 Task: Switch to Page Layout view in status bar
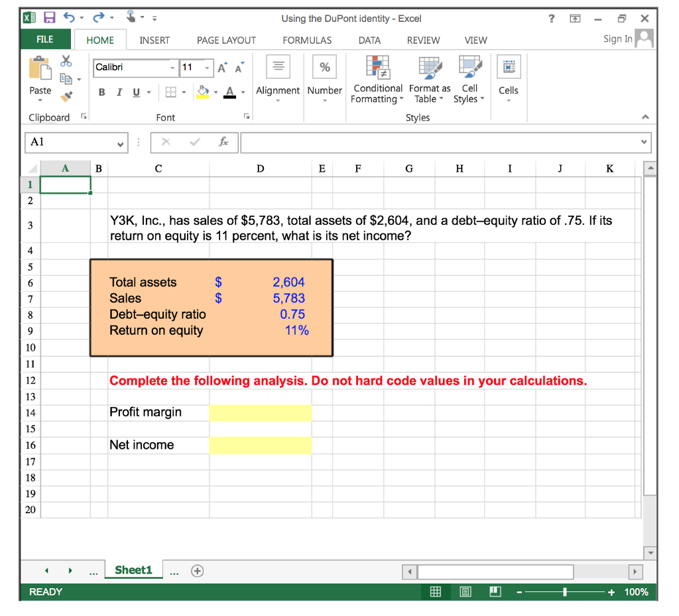[x=466, y=591]
